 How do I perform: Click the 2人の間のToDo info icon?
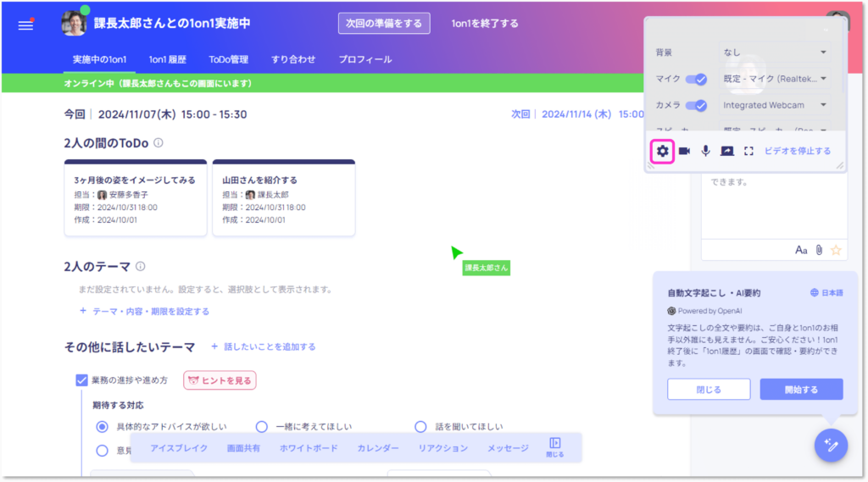159,143
